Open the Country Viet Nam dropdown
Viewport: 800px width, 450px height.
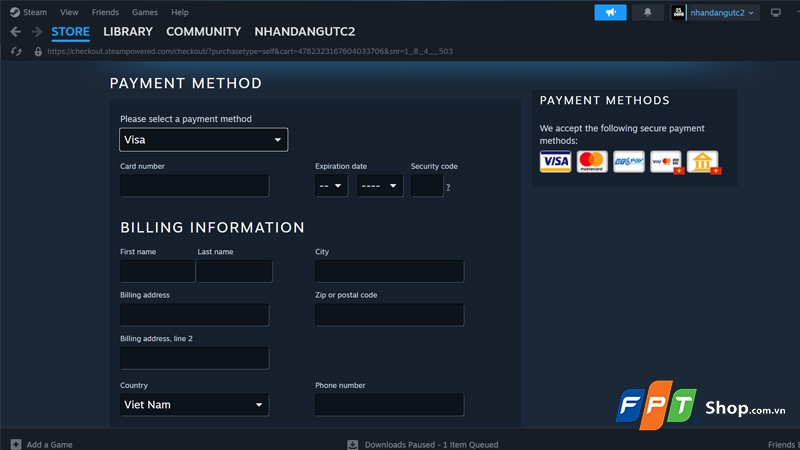click(x=194, y=405)
